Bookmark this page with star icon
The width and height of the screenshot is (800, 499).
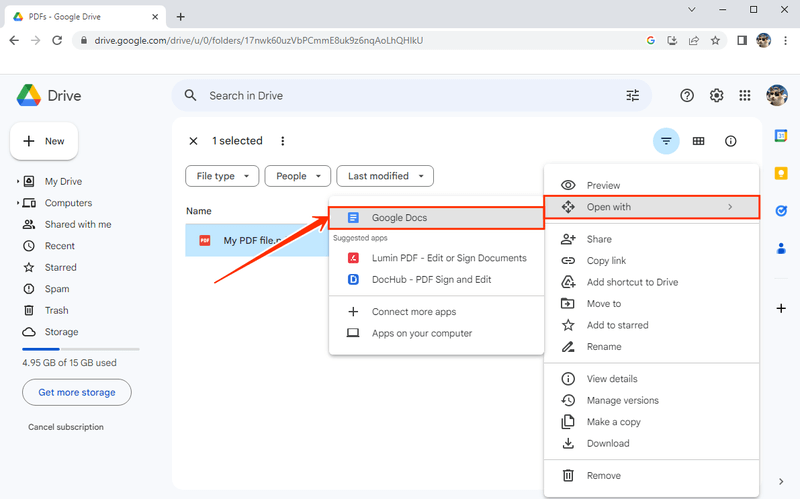click(x=715, y=40)
